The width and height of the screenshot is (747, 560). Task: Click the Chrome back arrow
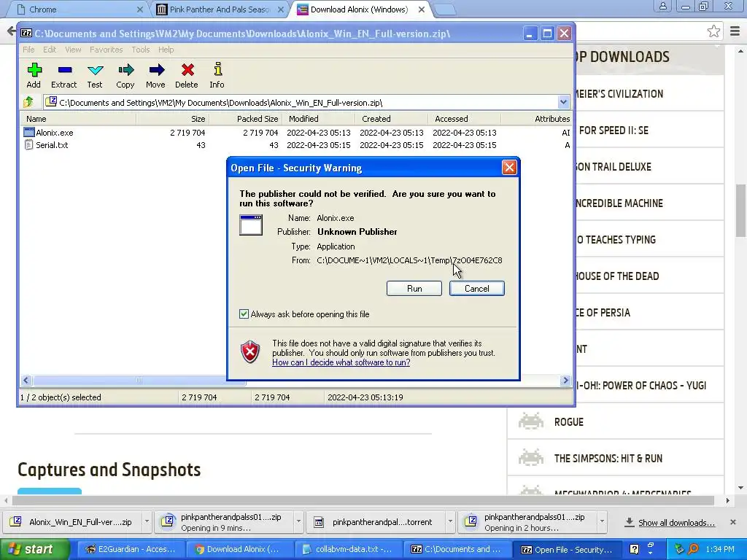[11, 31]
